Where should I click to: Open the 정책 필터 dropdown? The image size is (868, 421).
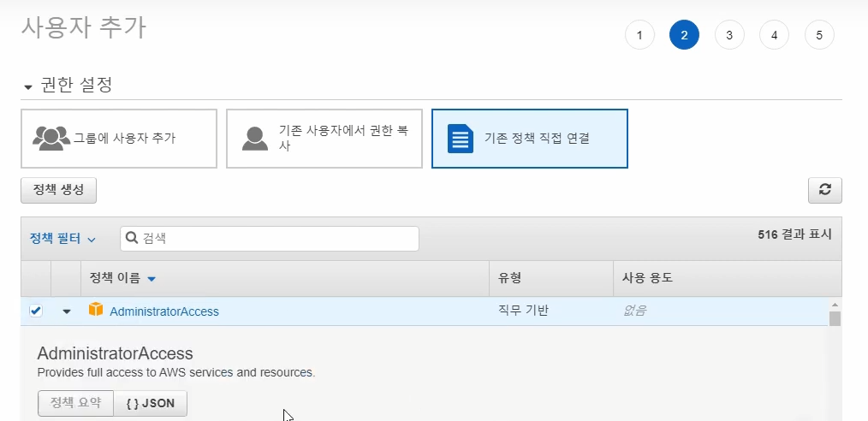62,239
